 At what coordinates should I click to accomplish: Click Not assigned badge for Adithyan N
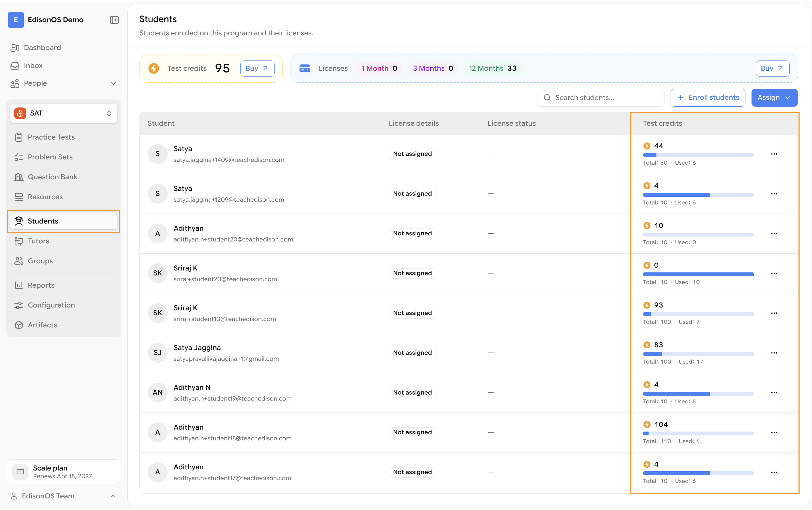point(412,393)
